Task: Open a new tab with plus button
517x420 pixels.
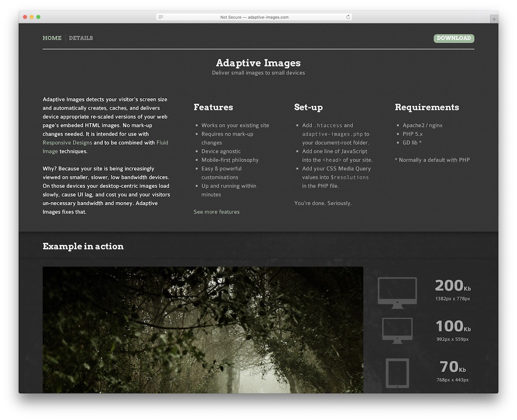Action: pos(494,19)
